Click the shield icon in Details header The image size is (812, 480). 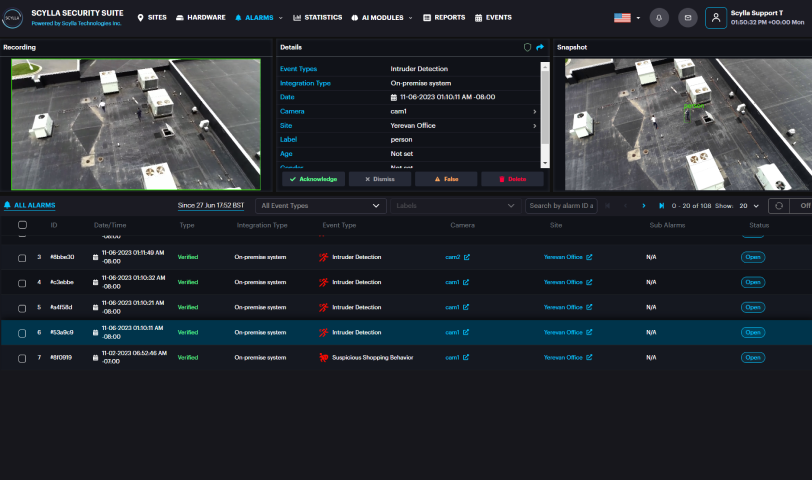tap(527, 47)
